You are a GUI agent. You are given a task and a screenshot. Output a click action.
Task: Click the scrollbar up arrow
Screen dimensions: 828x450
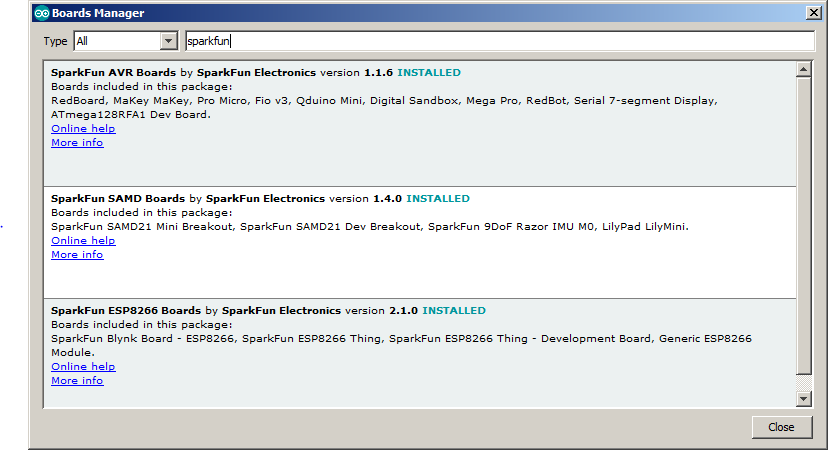(x=803, y=69)
